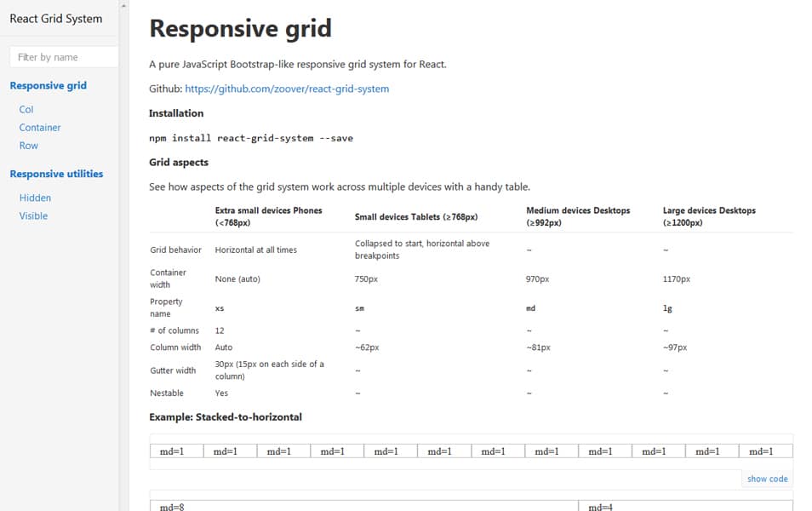Click the Filter by name search box
Viewport: 812px width, 511px height.
pyautogui.click(x=63, y=56)
